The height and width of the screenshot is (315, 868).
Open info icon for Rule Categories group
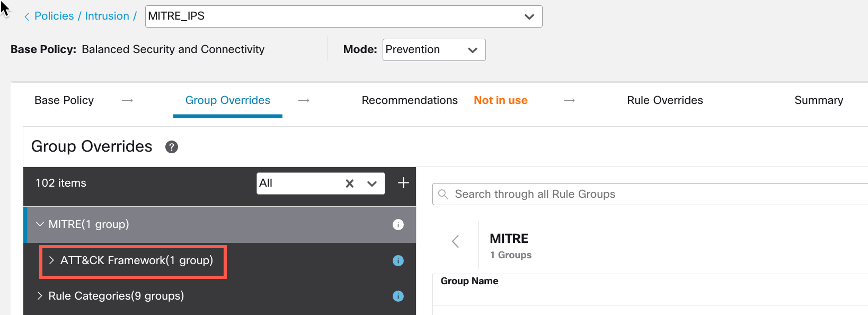398,296
